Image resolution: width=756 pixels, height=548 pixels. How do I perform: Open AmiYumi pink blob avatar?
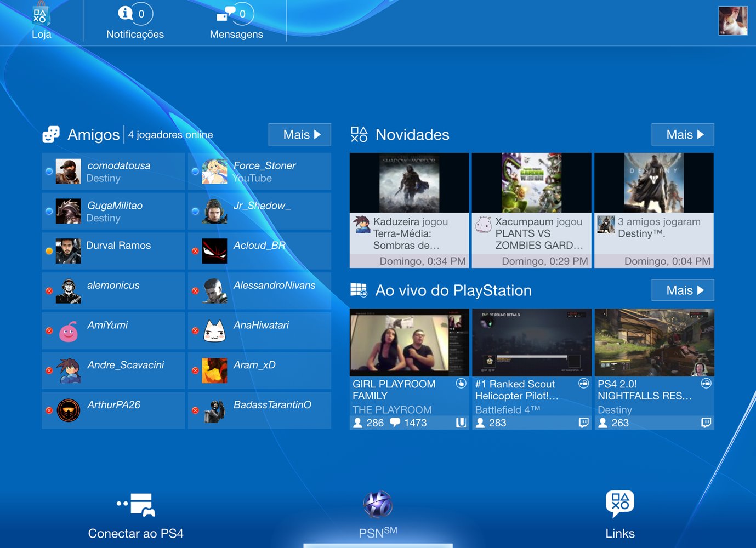[69, 331]
